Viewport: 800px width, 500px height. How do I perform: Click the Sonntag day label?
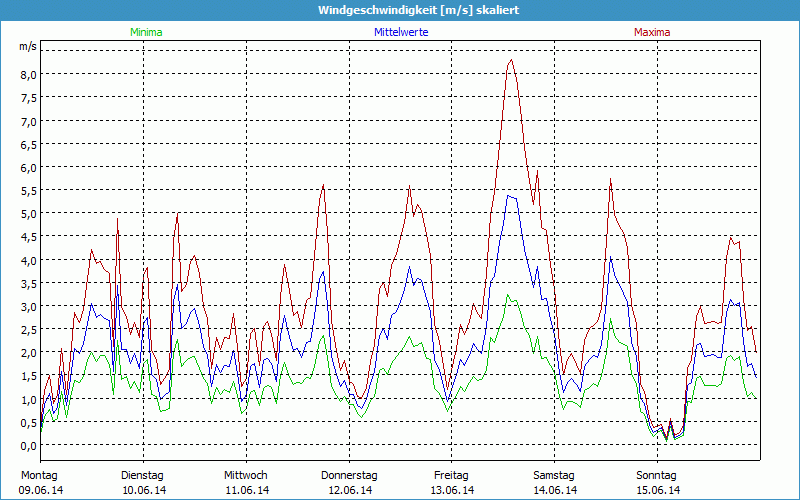(656, 476)
